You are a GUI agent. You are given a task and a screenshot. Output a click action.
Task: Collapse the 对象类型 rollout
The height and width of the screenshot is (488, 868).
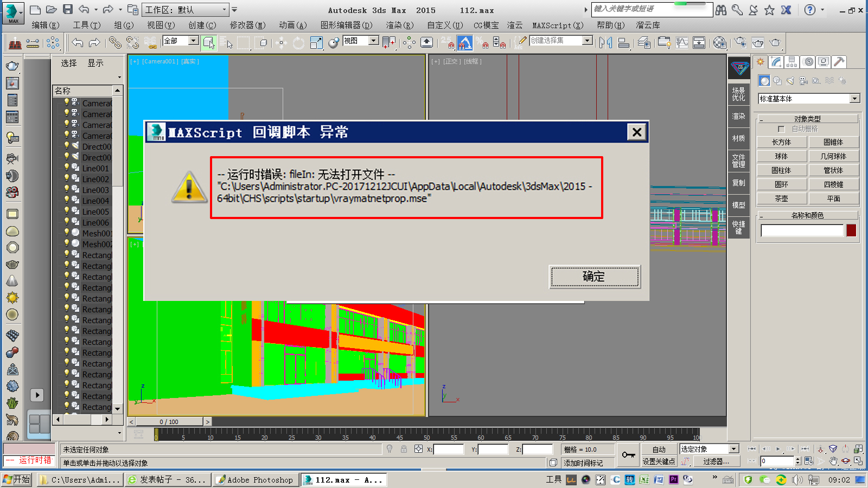(807, 119)
